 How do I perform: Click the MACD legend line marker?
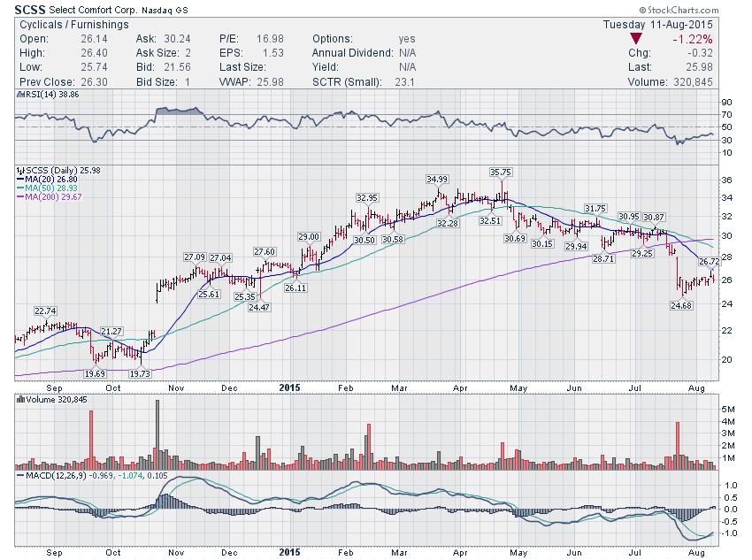(x=20, y=476)
